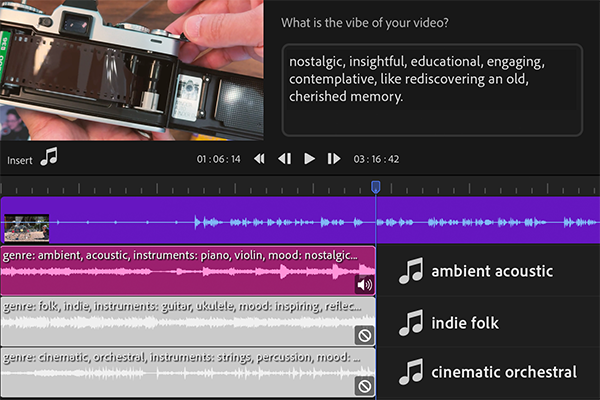Screen dimensions: 600x400
Task: Choose the cinematic orchestral track label
Action: tap(504, 373)
